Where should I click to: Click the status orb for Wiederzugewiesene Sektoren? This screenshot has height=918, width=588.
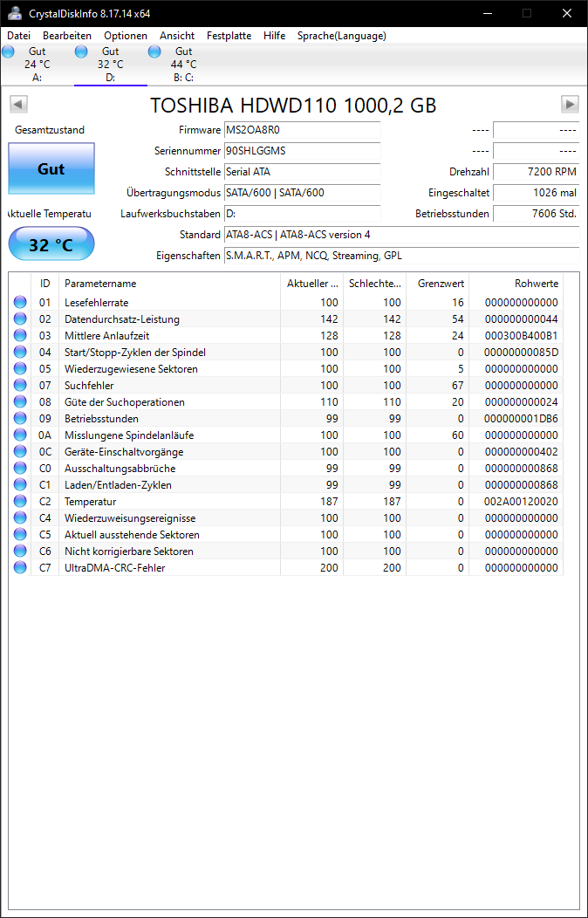20,369
